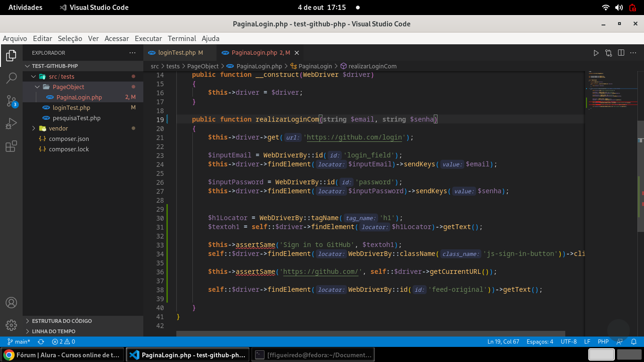The image size is (644, 362).
Task: Click the tests breadcrumb segment
Action: 173,66
